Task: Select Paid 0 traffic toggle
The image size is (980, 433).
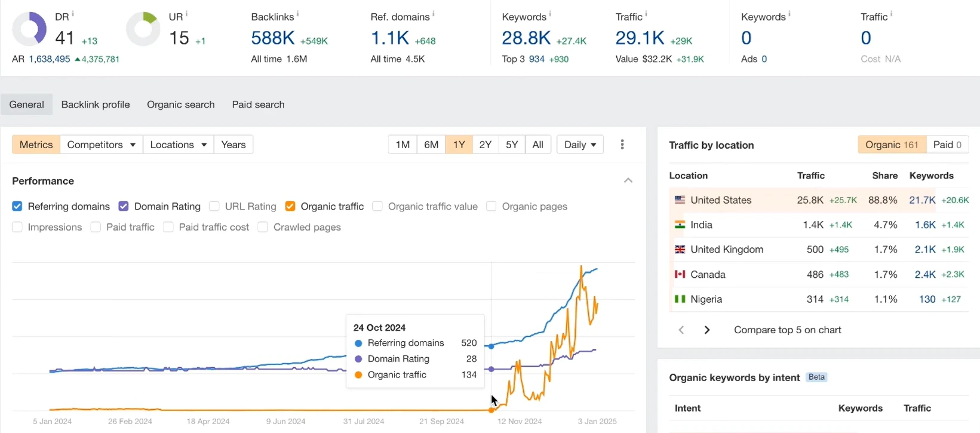Action: 947,145
